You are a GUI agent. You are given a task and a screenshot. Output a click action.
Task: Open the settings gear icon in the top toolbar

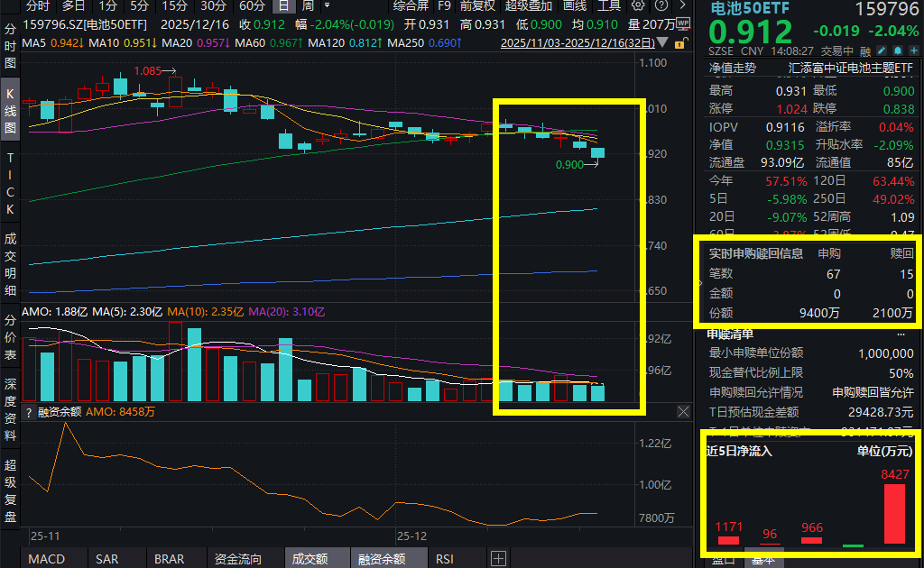[x=637, y=6]
